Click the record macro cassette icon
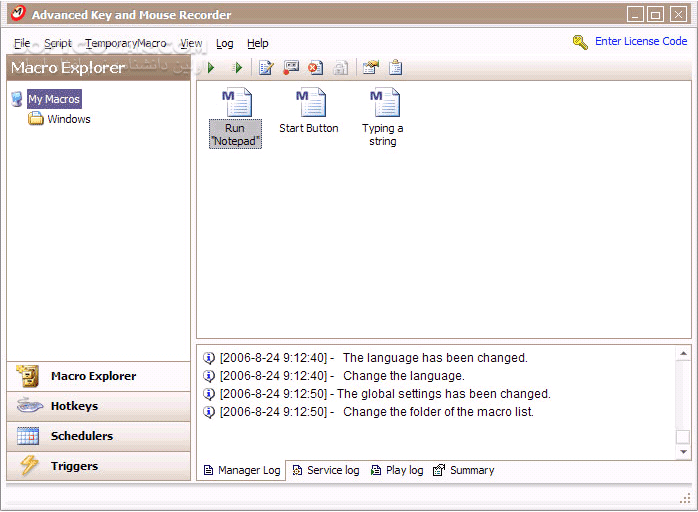The height and width of the screenshot is (512, 698). pyautogui.click(x=291, y=68)
